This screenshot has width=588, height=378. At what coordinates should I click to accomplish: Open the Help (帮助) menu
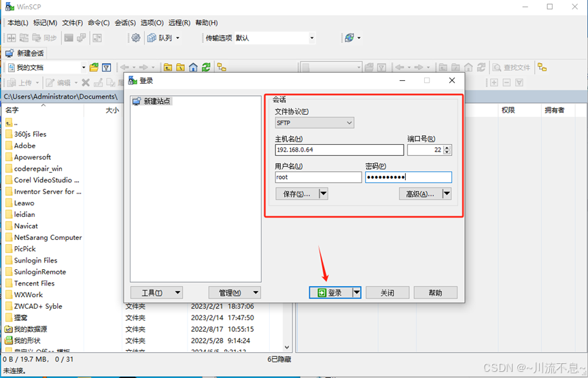206,23
